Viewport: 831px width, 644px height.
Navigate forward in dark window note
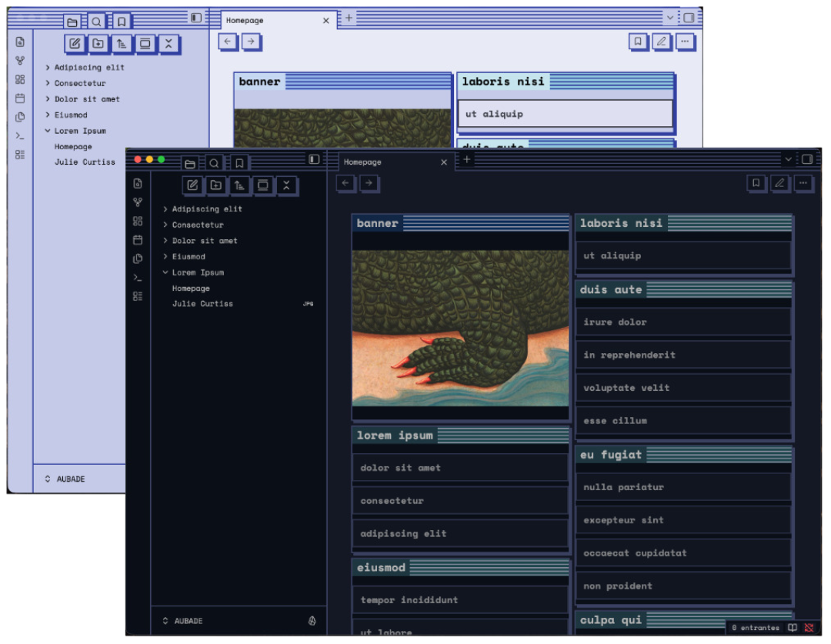pos(369,183)
